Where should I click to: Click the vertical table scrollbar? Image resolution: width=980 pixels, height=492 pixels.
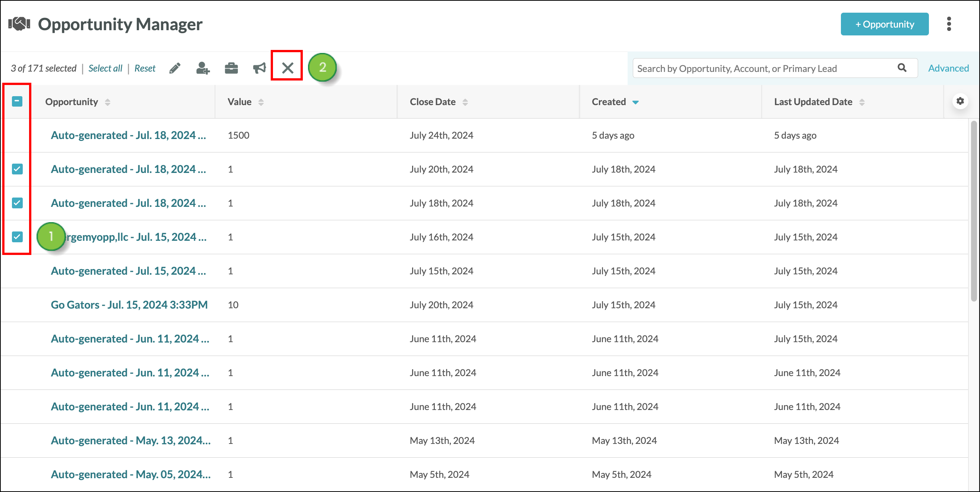point(973,211)
